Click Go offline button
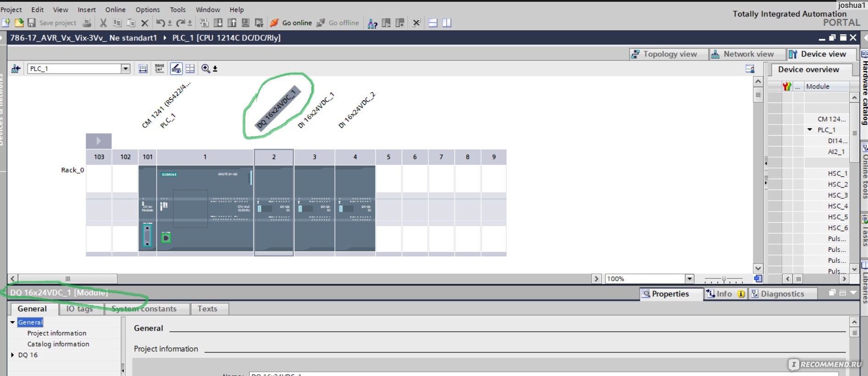868x376 pixels. click(x=338, y=23)
